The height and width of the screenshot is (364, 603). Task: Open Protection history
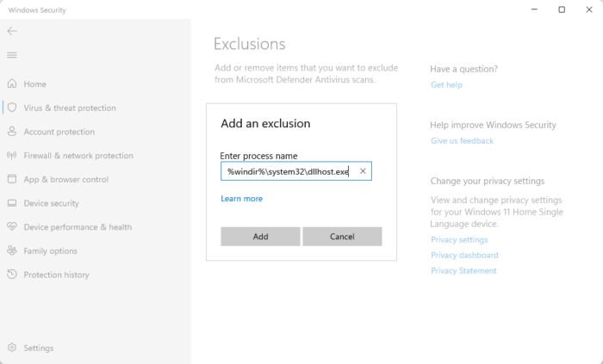click(57, 275)
